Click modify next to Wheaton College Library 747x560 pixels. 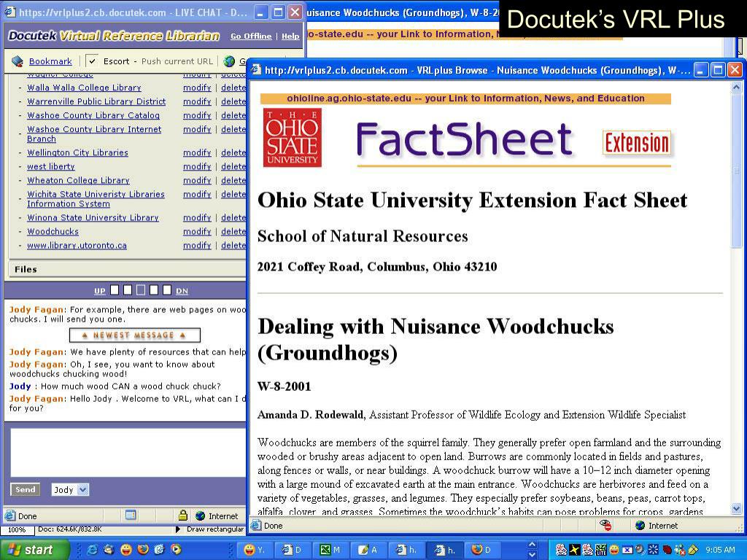(x=197, y=181)
